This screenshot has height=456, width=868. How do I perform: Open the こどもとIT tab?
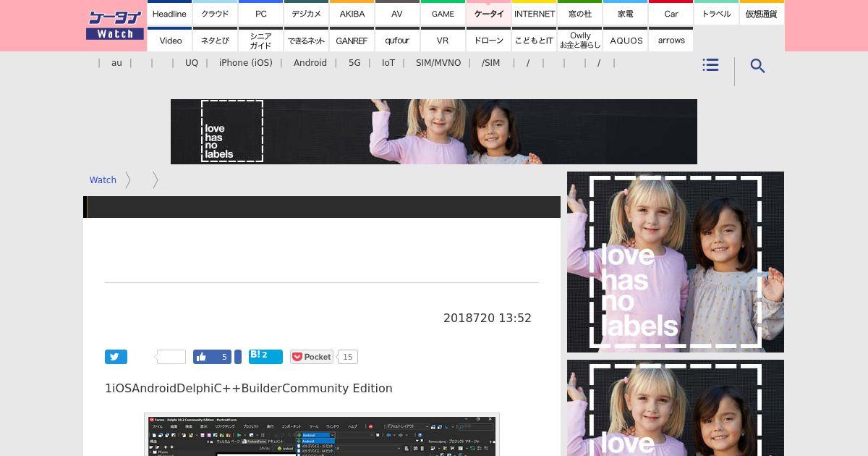point(534,40)
